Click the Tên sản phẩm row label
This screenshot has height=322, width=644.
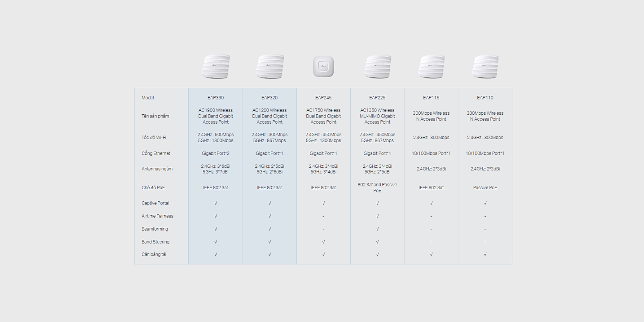click(x=155, y=116)
